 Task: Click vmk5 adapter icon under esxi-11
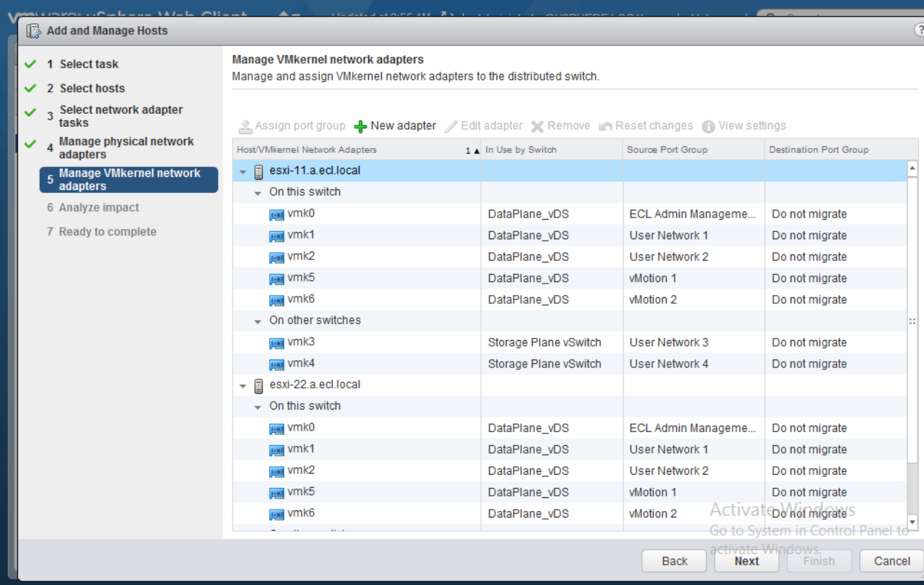coord(276,279)
